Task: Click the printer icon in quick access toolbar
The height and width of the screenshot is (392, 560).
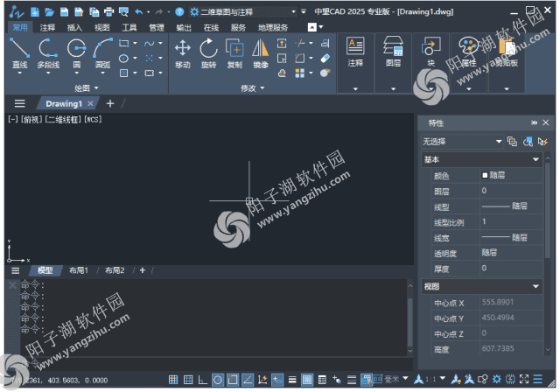Action: tap(108, 12)
